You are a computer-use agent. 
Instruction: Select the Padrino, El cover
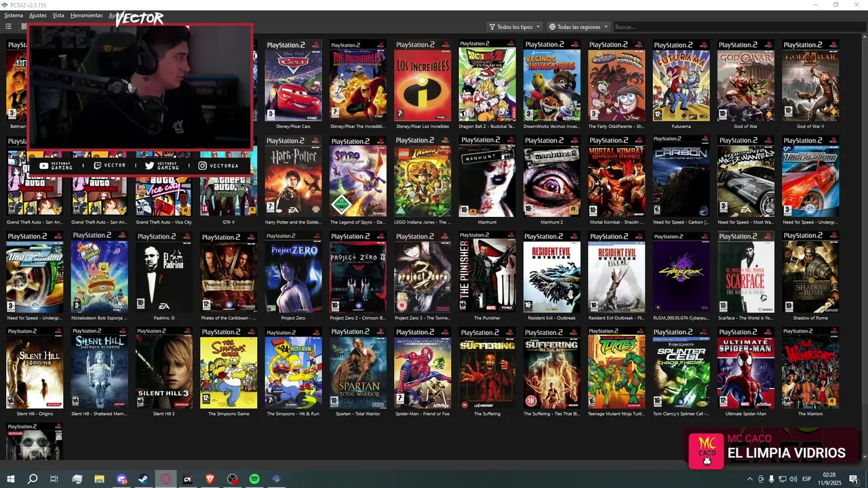[163, 272]
